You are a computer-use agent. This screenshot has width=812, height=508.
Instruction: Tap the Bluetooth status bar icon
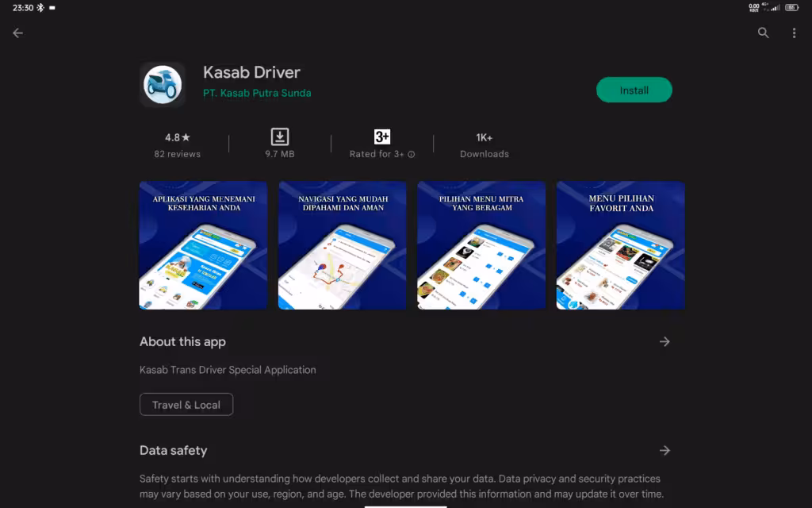point(40,8)
